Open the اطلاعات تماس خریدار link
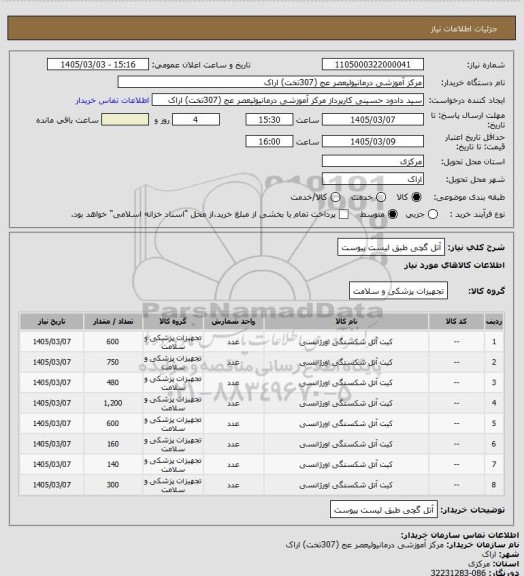 tap(112, 100)
